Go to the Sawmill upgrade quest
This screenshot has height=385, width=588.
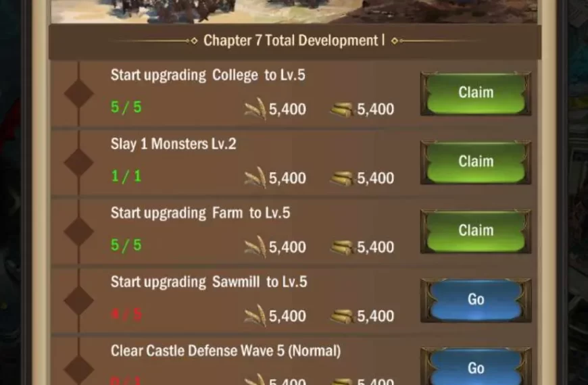476,300
